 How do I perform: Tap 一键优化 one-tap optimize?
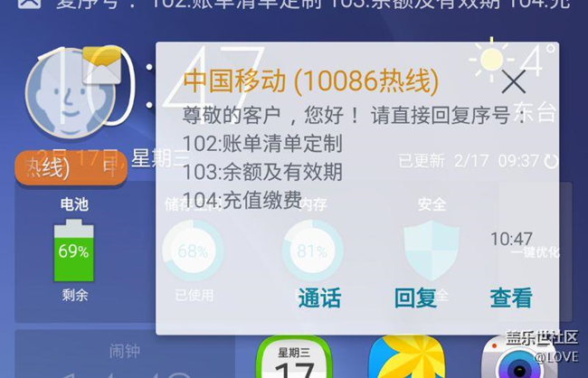coord(536,252)
